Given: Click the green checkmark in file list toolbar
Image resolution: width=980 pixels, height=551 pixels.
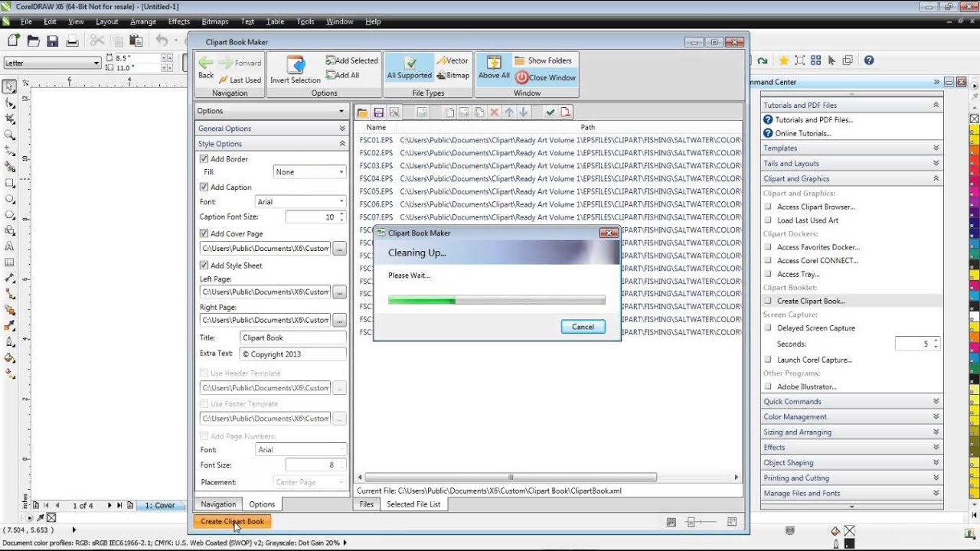Looking at the screenshot, I should [550, 112].
